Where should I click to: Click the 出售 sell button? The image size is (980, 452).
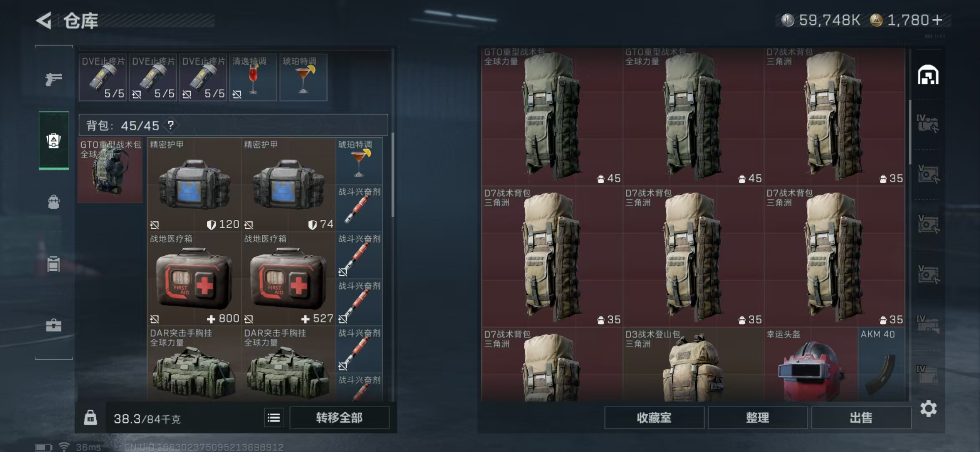861,417
